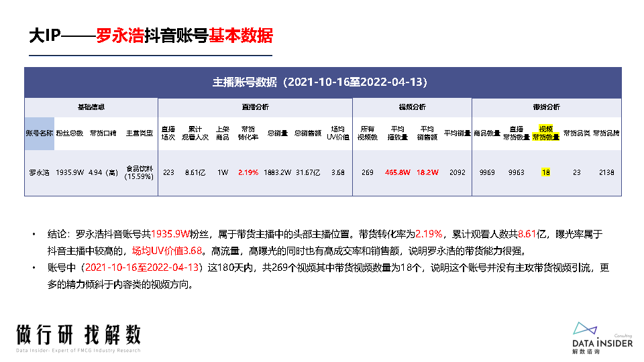Select the 主营类型 column header
This screenshot has width=644, height=362.
(x=140, y=133)
